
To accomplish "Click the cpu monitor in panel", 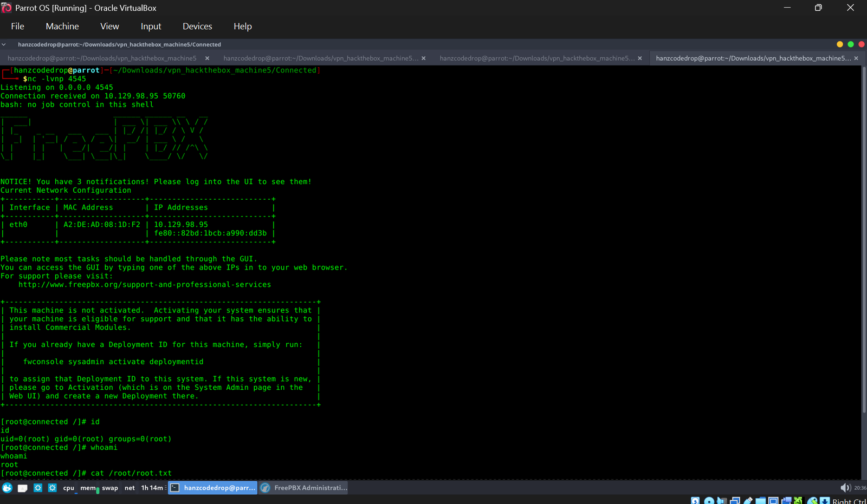I will [69, 488].
